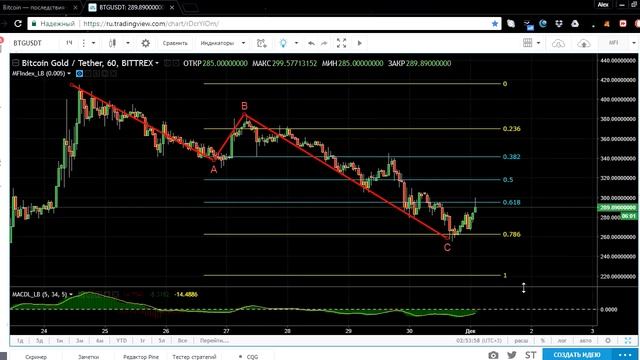This screenshot has width=640, height=360.
Task: Open the Заметки bottom tab
Action: point(88,357)
